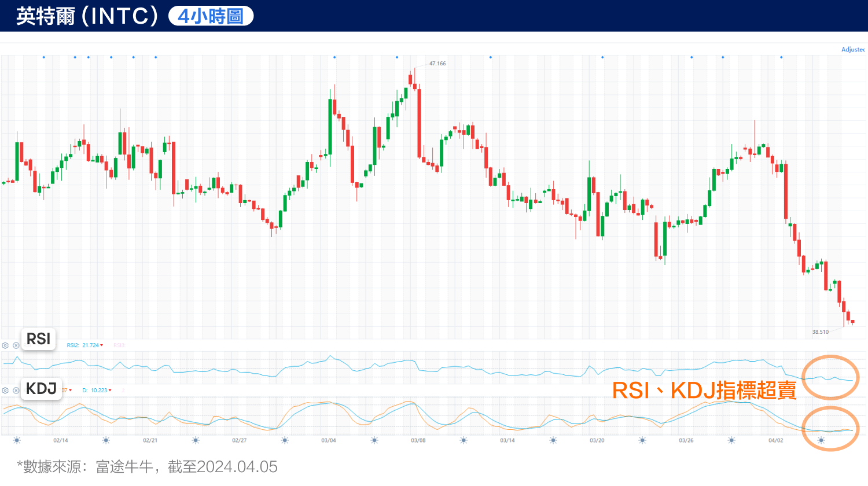Image resolution: width=868 pixels, height=486 pixels.
Task: Open RSI indicator settings gear
Action: click(x=5, y=345)
